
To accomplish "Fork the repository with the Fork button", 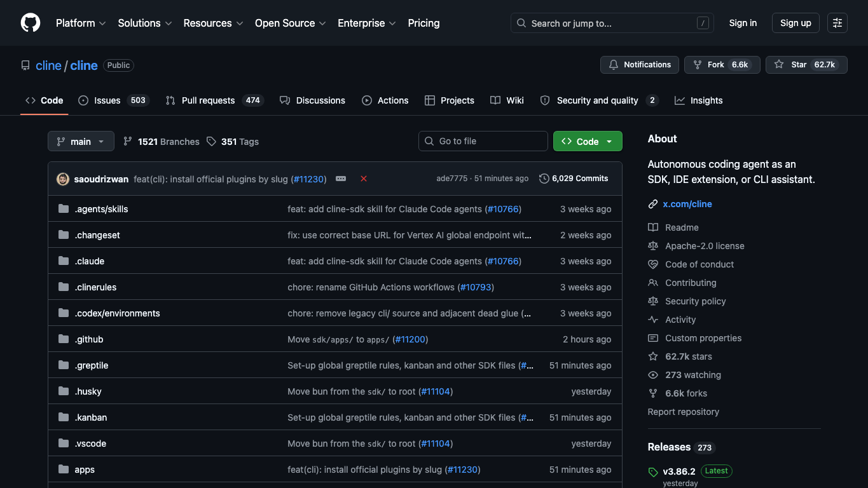I will click(x=722, y=65).
